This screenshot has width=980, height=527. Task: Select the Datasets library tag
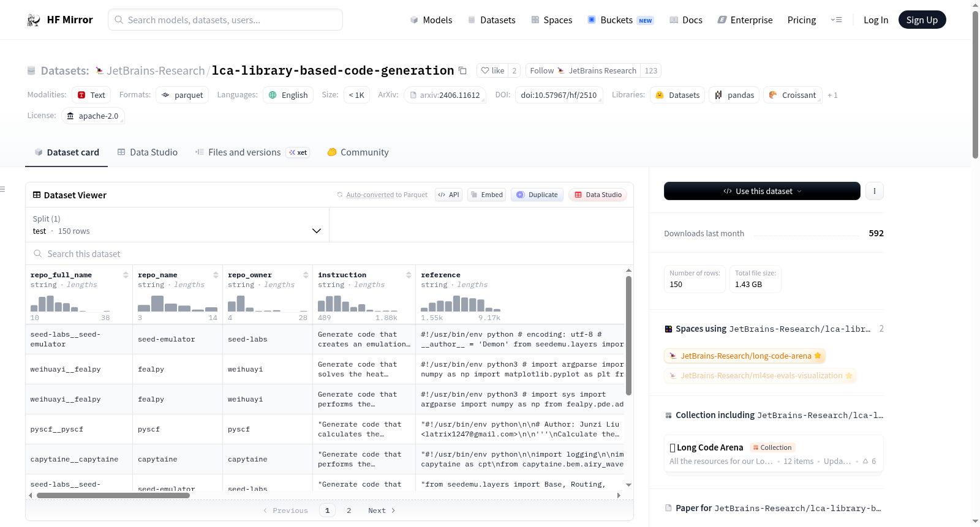pyautogui.click(x=677, y=95)
